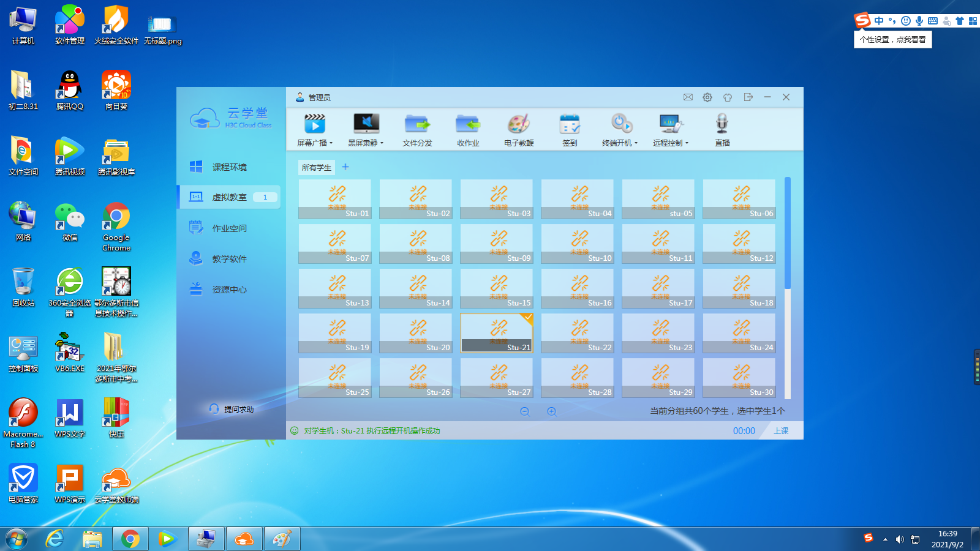Expand the 远程控制 dropdown arrow
980x551 pixels.
click(x=687, y=143)
